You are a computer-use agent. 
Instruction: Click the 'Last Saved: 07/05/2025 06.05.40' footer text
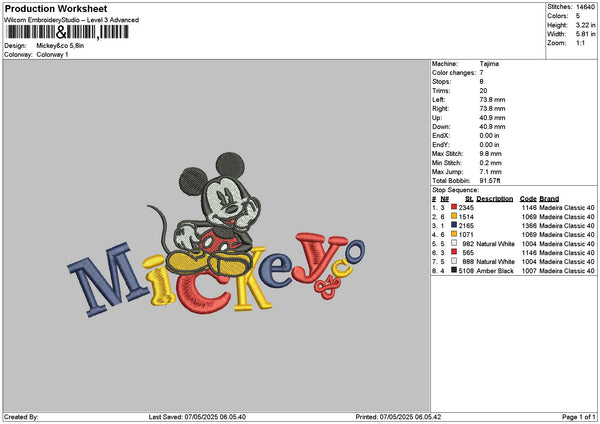click(x=197, y=417)
